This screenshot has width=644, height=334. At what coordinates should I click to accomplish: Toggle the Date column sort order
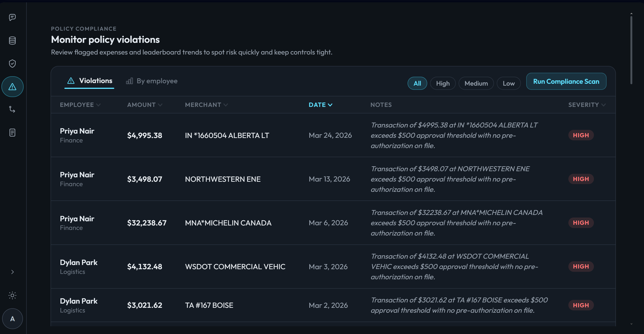(320, 105)
